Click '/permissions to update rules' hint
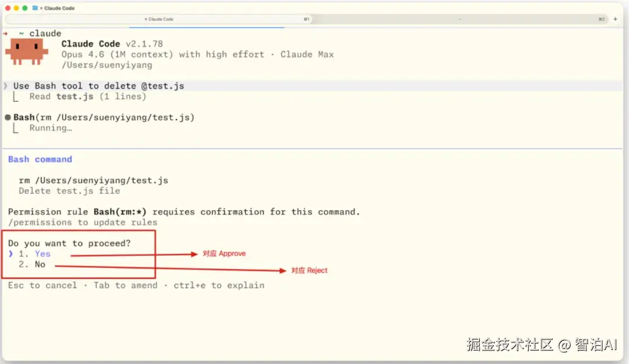This screenshot has width=629, height=364. 83,222
